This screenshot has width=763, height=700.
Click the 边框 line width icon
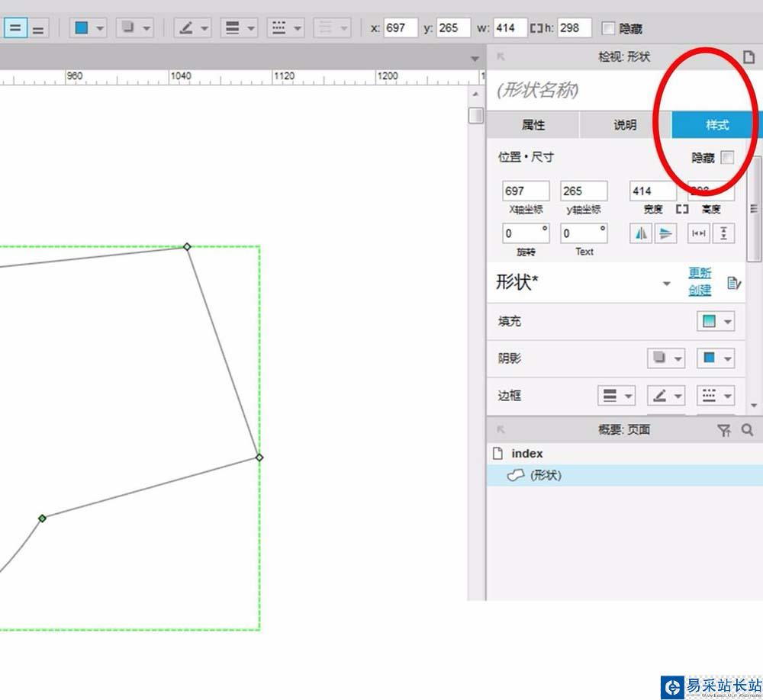(610, 396)
